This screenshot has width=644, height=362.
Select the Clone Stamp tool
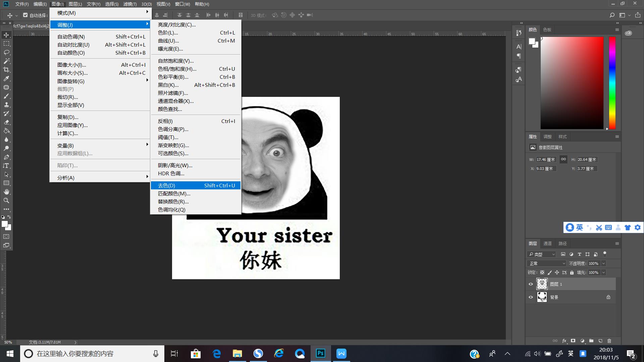[x=6, y=105]
